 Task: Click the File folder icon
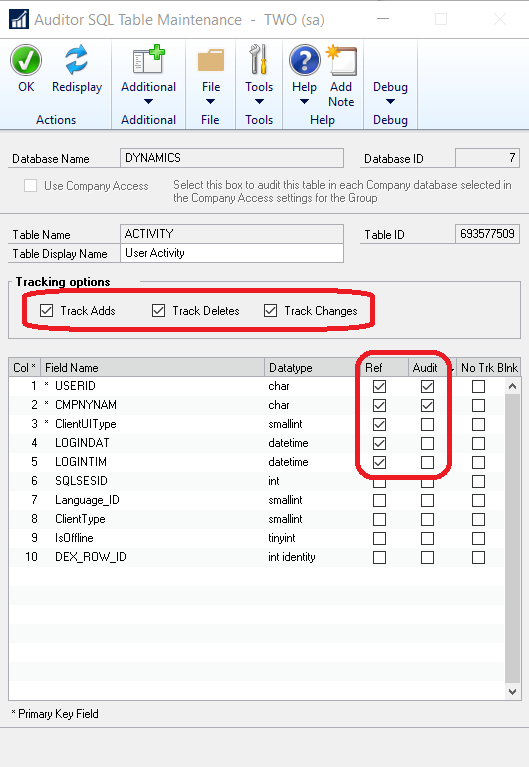click(x=211, y=61)
